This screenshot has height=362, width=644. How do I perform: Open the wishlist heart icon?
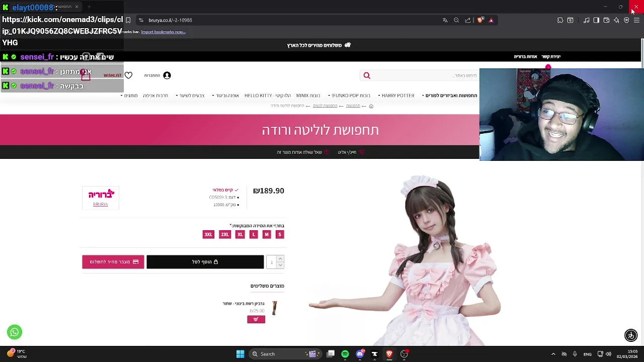pyautogui.click(x=128, y=75)
